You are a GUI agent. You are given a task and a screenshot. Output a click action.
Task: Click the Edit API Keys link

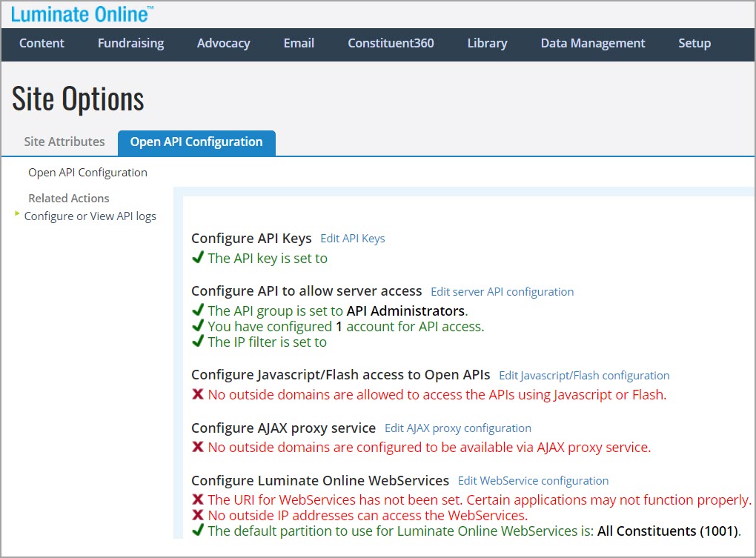tap(353, 239)
